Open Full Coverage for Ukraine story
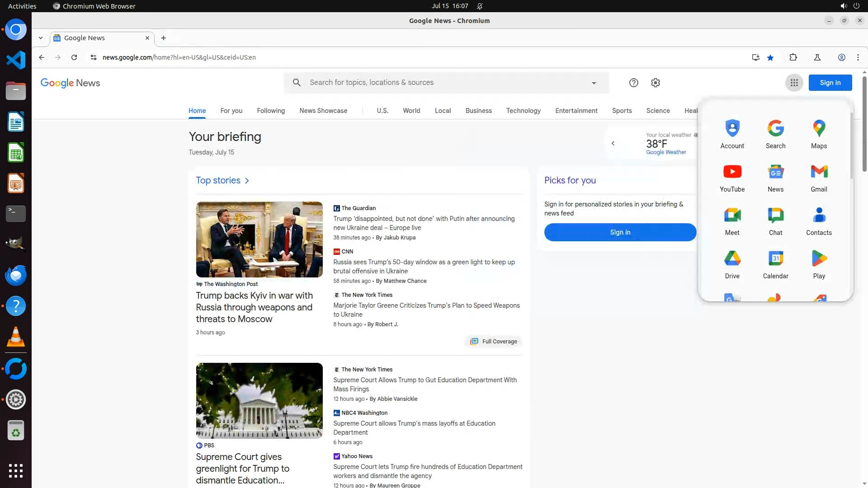This screenshot has width=868, height=488. pyautogui.click(x=494, y=342)
